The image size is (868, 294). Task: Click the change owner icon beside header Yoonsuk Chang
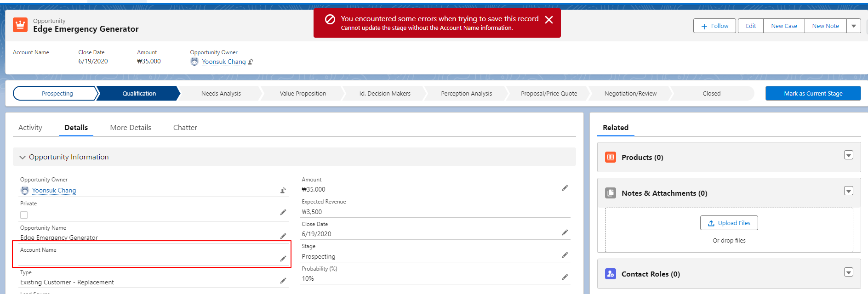click(x=251, y=62)
